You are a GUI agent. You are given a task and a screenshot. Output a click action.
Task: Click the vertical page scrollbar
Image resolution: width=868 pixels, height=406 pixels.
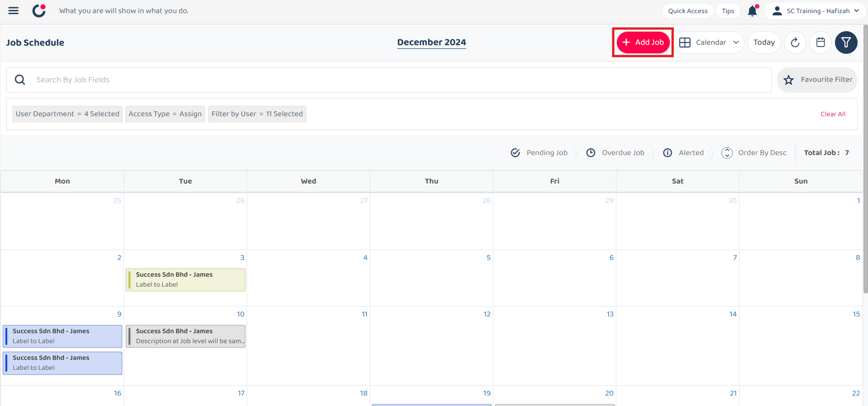pos(865,158)
